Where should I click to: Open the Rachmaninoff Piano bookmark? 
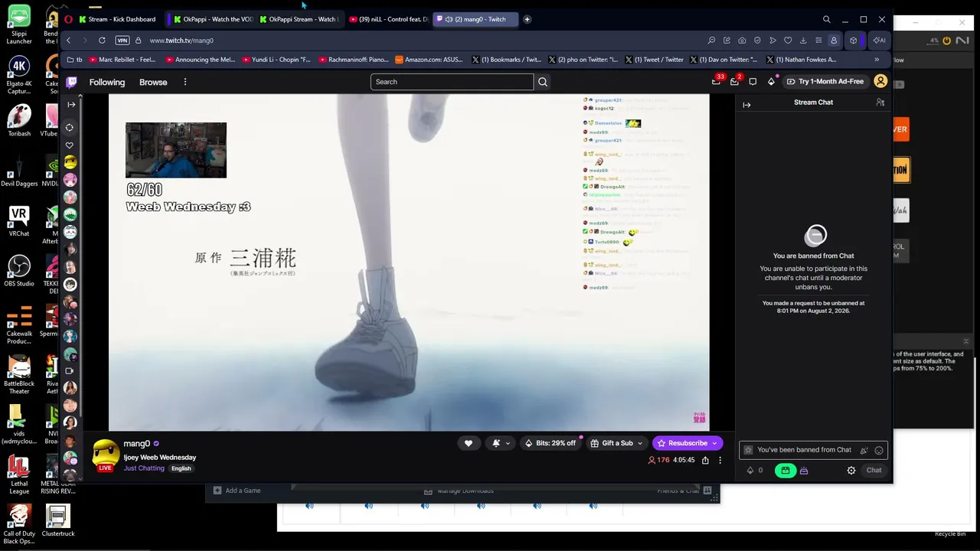pos(354,60)
